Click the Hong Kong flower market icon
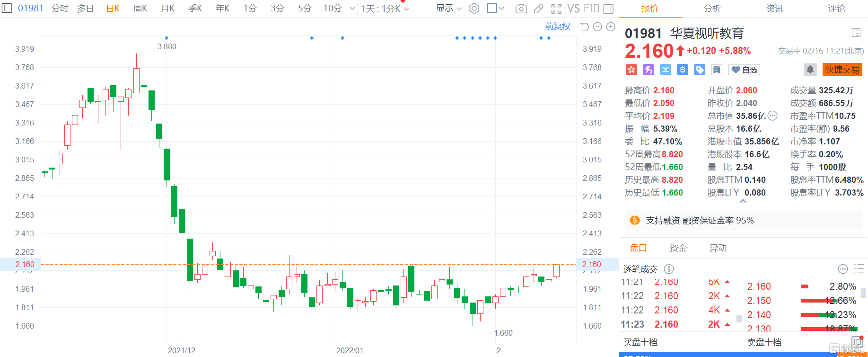 (631, 70)
